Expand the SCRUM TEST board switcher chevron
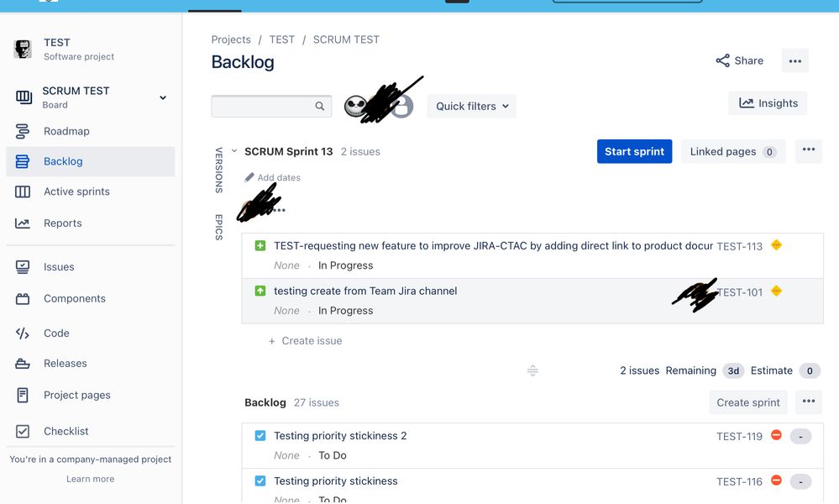Screen dimensions: 839x504 (x=163, y=97)
